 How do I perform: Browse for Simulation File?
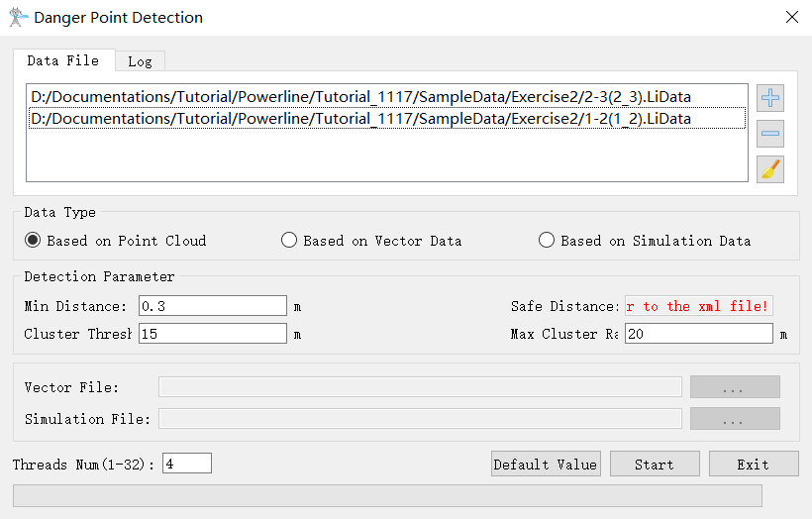[x=735, y=419]
